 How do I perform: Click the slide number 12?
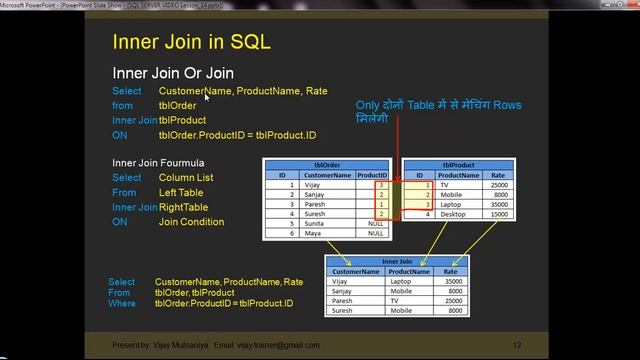coord(517,345)
